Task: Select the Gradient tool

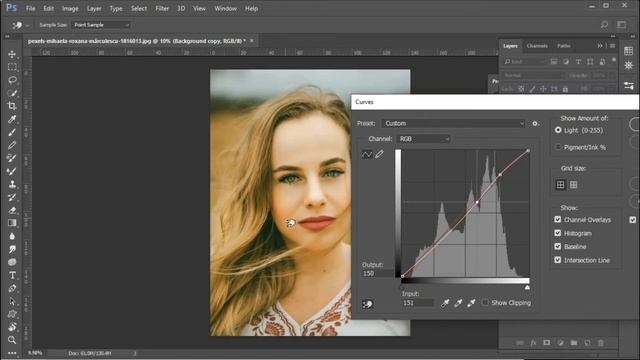Action: pyautogui.click(x=12, y=223)
